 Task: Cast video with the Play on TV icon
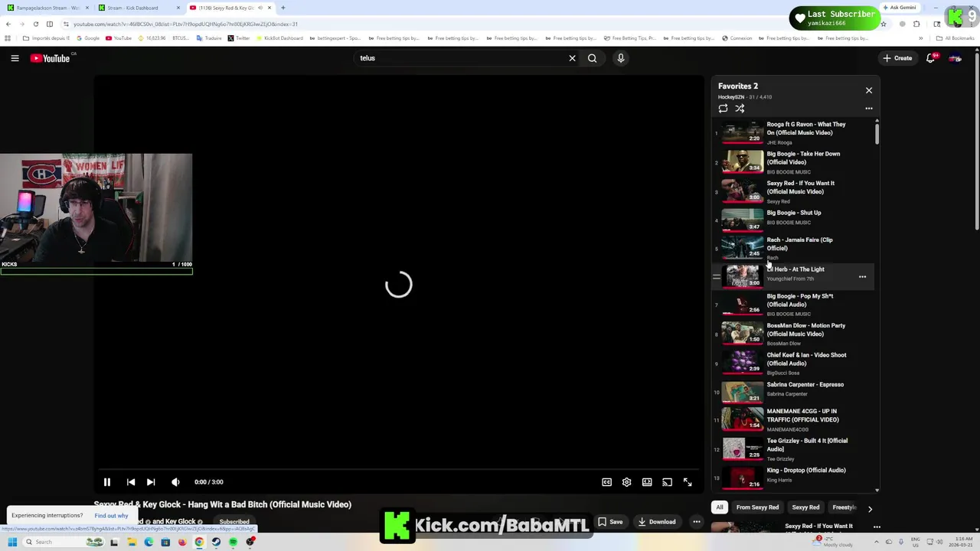tap(667, 482)
